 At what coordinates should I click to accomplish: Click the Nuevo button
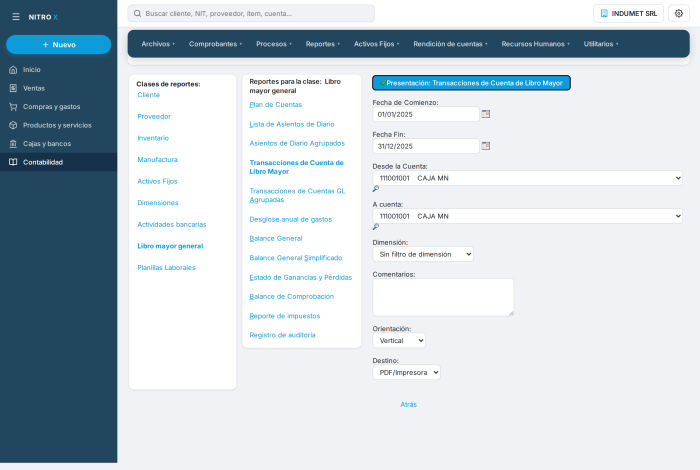(x=58, y=45)
